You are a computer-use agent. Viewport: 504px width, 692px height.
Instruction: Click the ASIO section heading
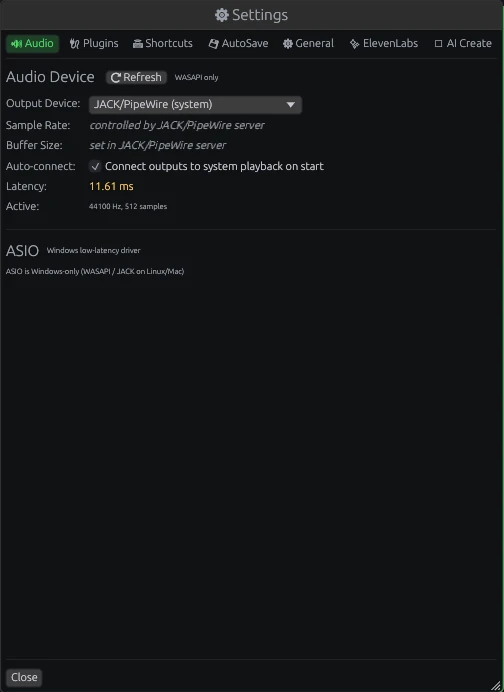(23, 251)
